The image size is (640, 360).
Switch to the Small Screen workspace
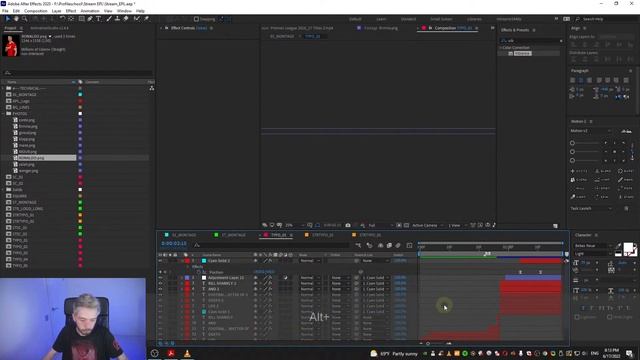(x=441, y=19)
